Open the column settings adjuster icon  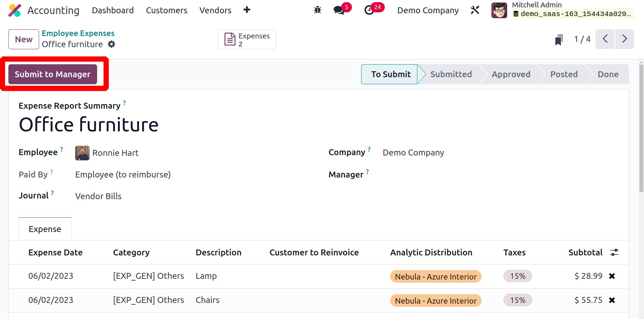coord(614,252)
